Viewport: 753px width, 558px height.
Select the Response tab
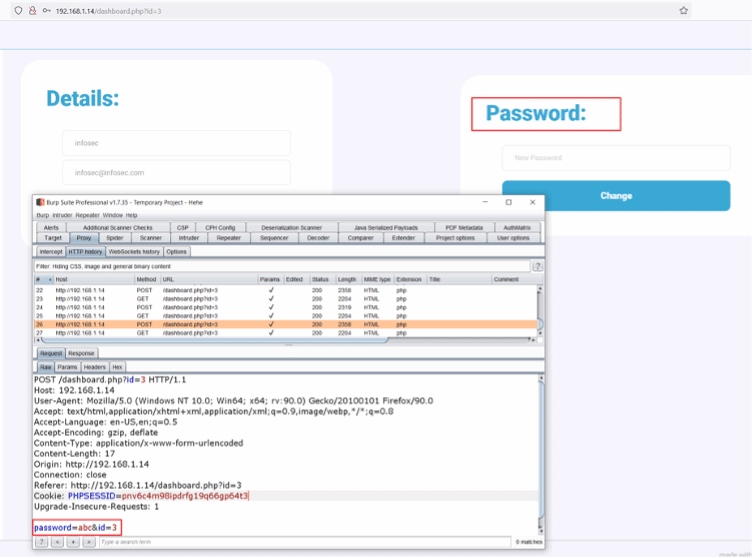coord(82,353)
